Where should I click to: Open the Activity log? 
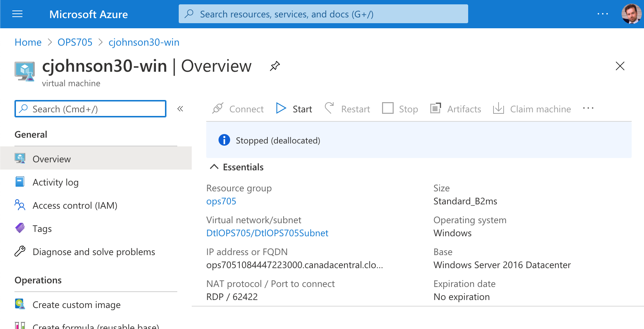55,182
